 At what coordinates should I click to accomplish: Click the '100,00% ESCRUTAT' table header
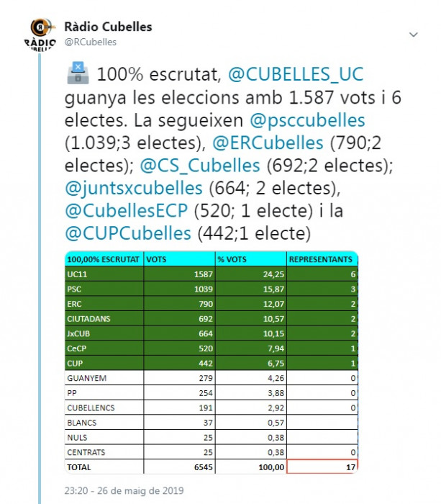pos(104,259)
